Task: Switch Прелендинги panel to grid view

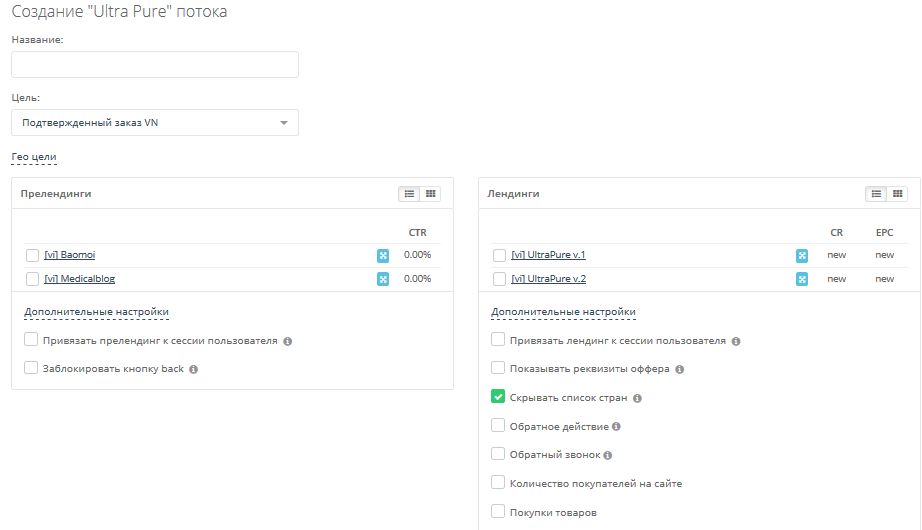Action: pyautogui.click(x=430, y=194)
